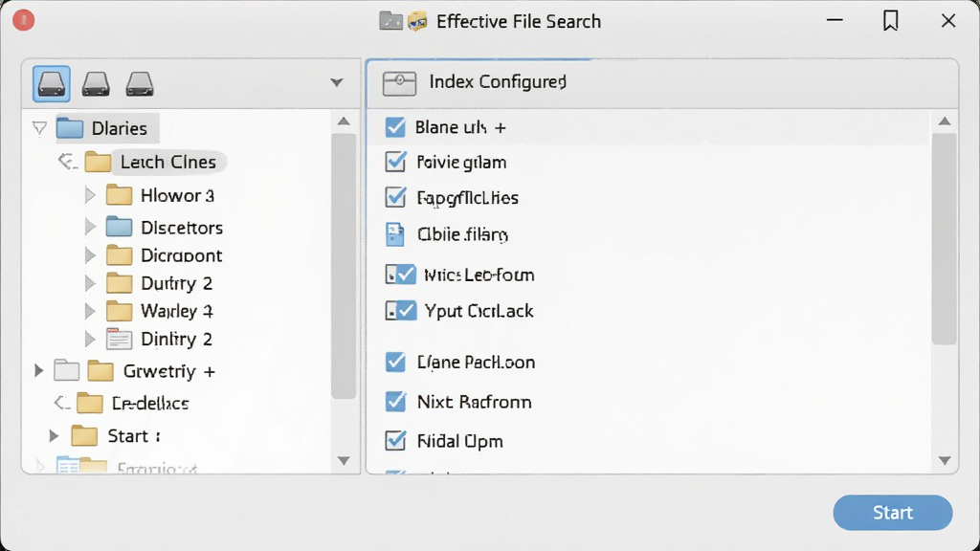Image resolution: width=980 pixels, height=551 pixels.
Task: Select the Warley 4 tree label
Action: click(177, 311)
